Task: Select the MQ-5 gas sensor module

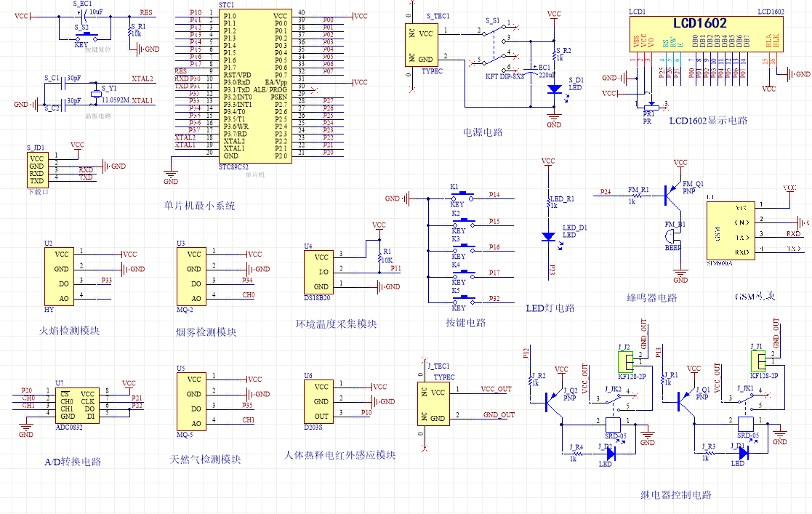Action: pos(192,401)
